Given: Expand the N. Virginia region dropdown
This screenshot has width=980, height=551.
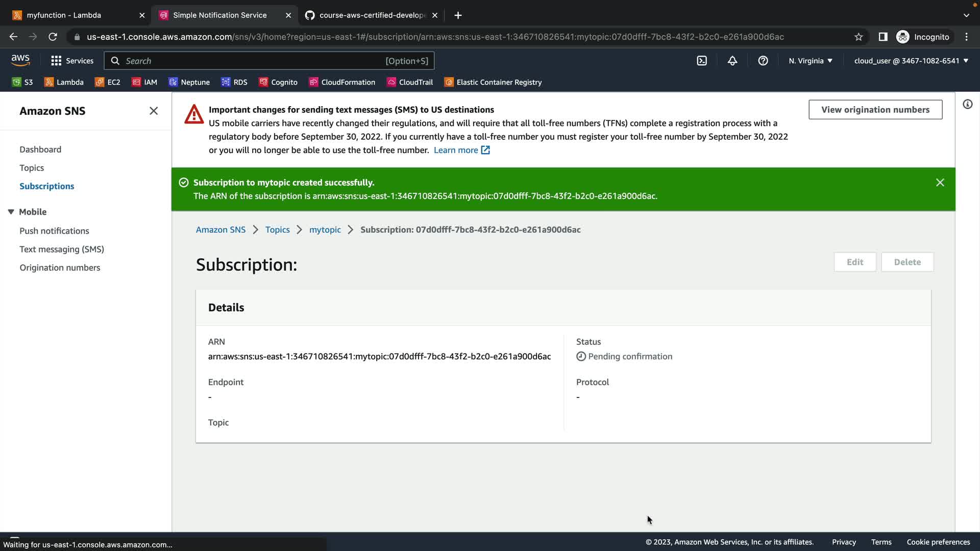Looking at the screenshot, I should tap(811, 61).
